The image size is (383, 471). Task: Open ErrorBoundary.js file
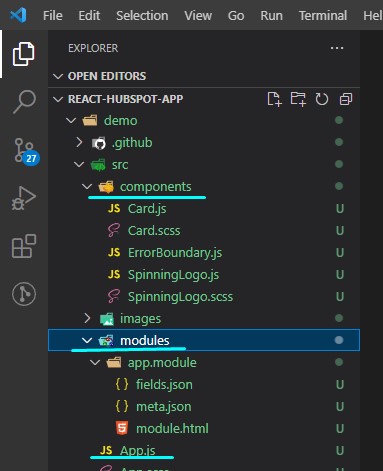click(x=175, y=253)
